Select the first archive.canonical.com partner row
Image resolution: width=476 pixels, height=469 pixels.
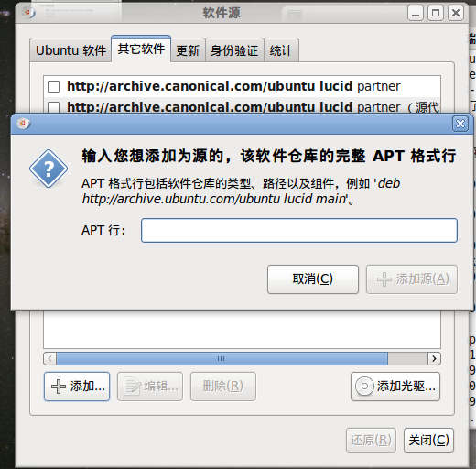click(242, 86)
